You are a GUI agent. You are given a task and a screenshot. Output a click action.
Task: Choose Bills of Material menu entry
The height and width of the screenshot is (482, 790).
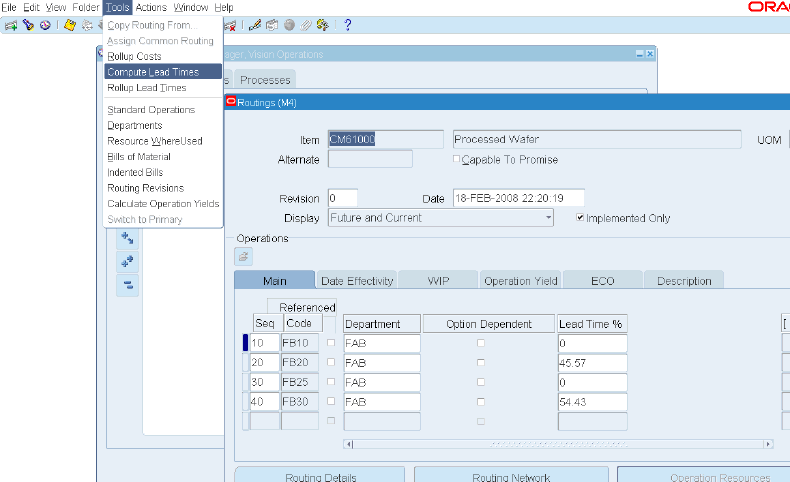pyautogui.click(x=163, y=156)
